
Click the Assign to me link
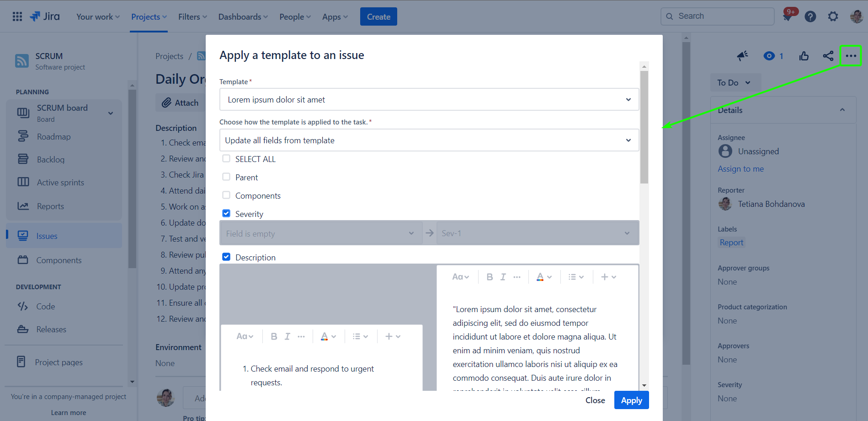pos(740,169)
